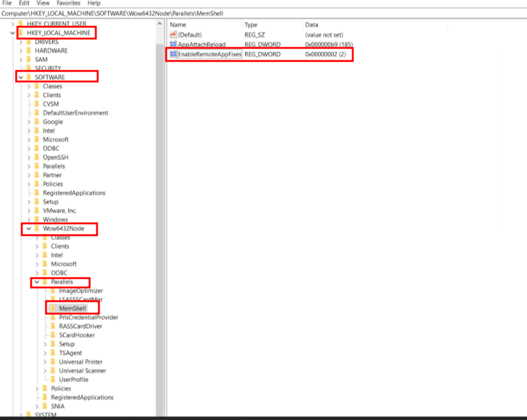Collapse the HKEY_LOCAL_MACHINE tree node
The height and width of the screenshot is (420, 527).
point(13,33)
